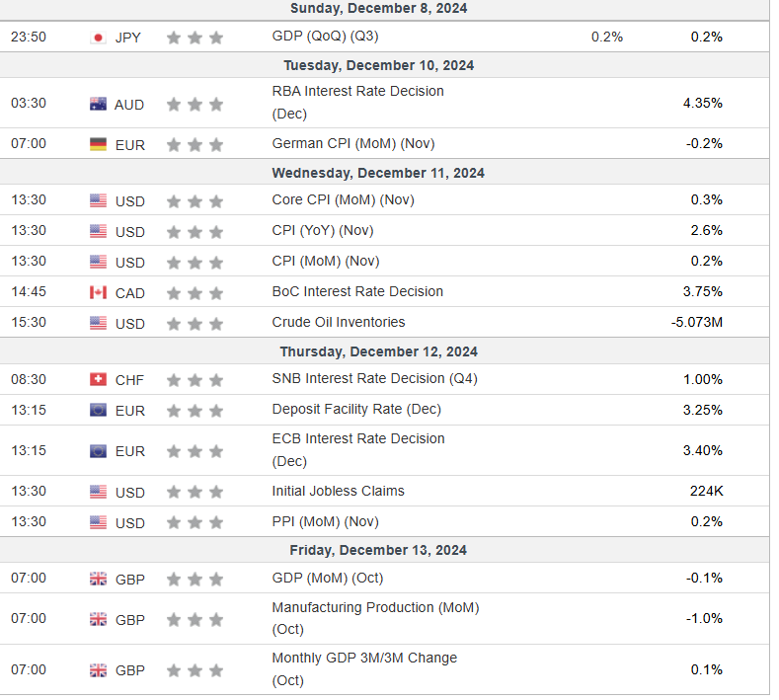The image size is (779, 700).
Task: Open the ECB Interest Rate Decision event
Action: pyautogui.click(x=358, y=438)
